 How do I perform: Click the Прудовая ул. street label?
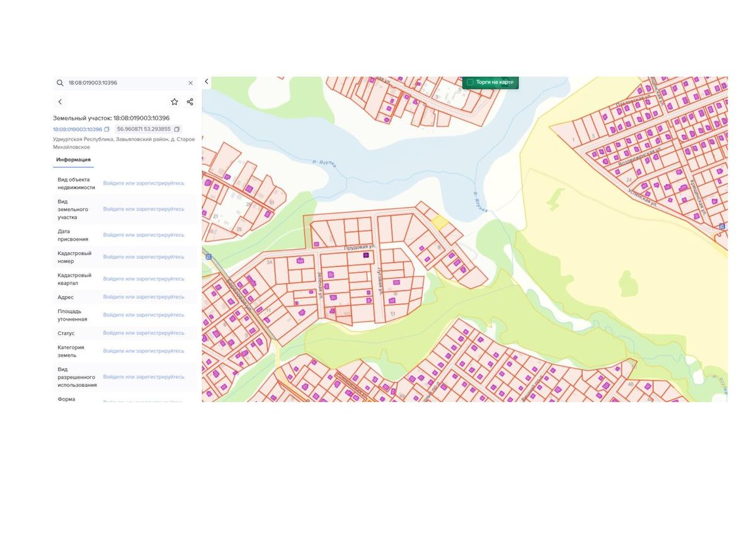[359, 248]
